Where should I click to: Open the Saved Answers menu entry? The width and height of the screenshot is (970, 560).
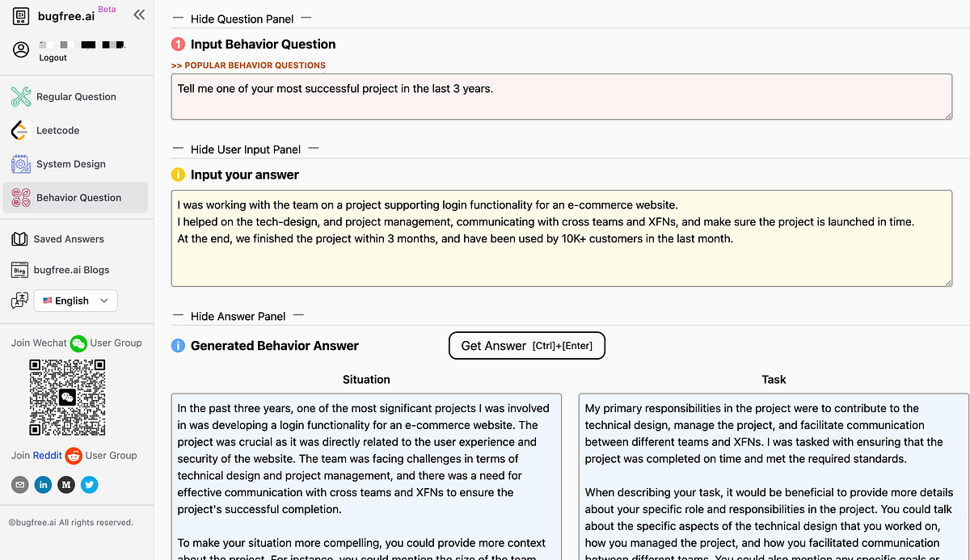coord(70,238)
